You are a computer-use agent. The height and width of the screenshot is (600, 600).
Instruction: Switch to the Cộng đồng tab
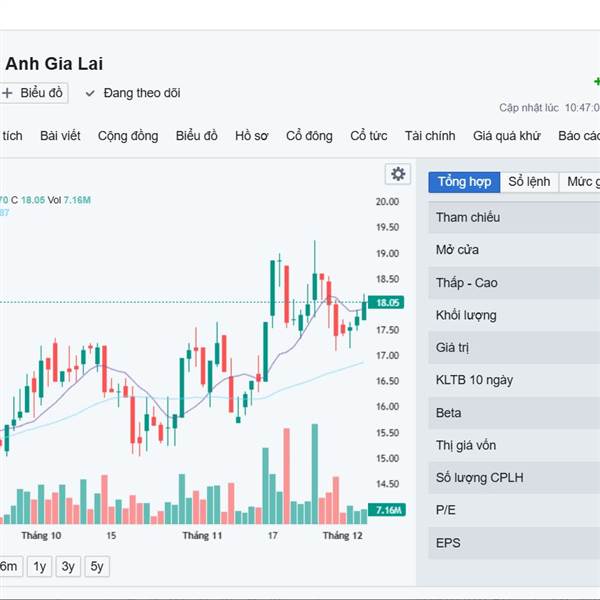coord(128,136)
